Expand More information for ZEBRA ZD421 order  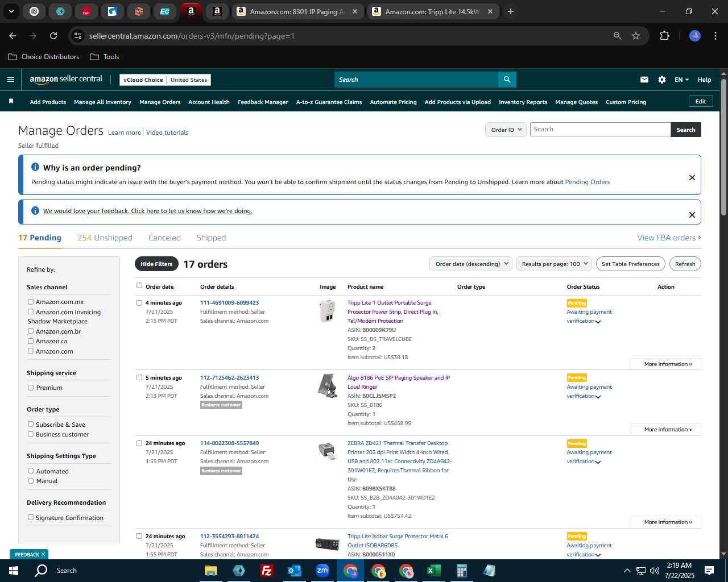click(x=666, y=522)
